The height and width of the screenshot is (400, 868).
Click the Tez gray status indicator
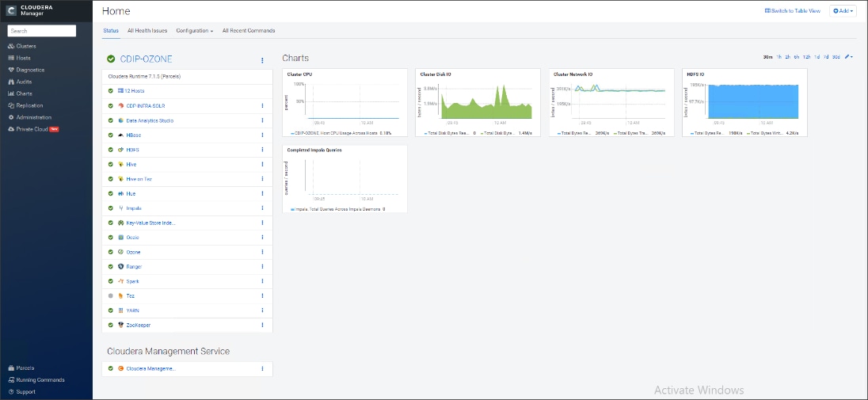111,296
